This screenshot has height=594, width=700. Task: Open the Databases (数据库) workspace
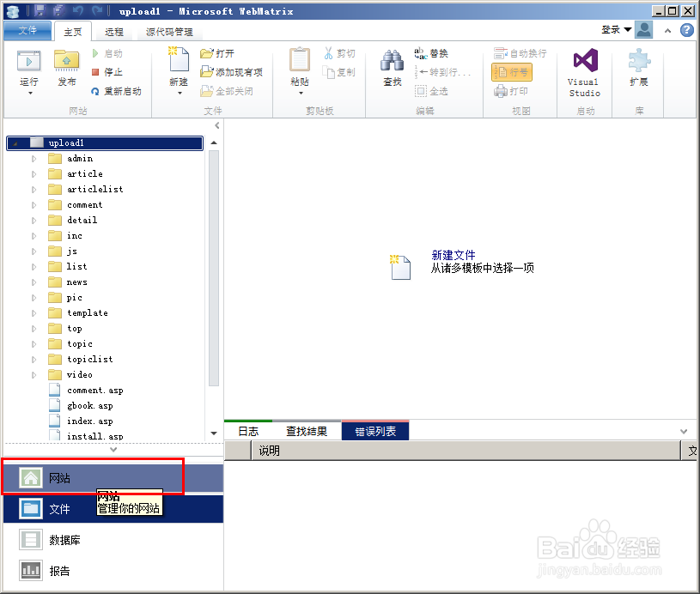[x=113, y=540]
